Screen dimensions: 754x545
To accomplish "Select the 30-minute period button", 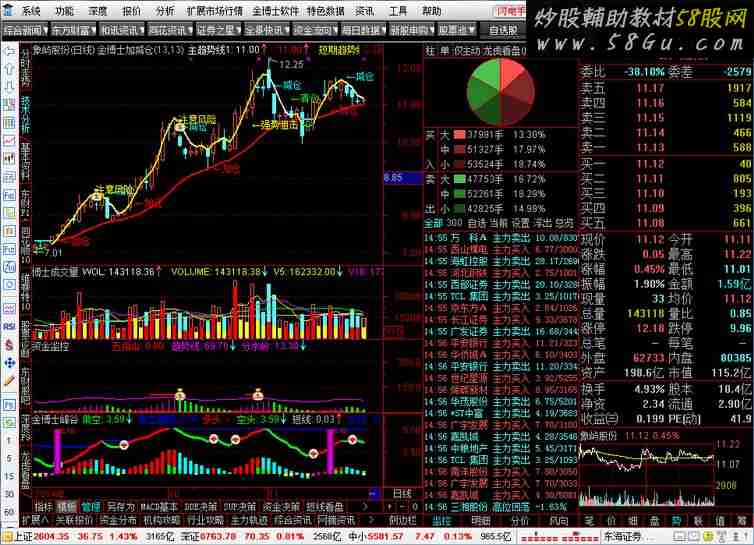I will click(x=9, y=494).
